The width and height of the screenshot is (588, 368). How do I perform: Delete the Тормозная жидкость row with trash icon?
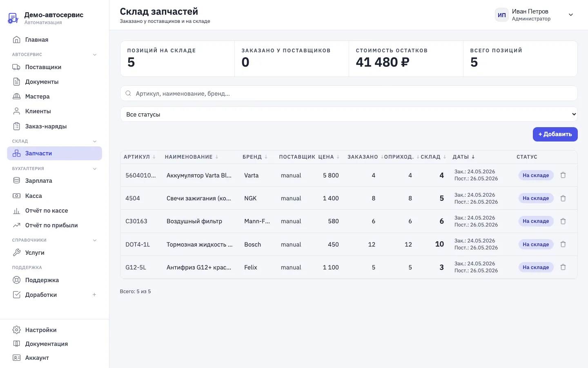point(563,244)
